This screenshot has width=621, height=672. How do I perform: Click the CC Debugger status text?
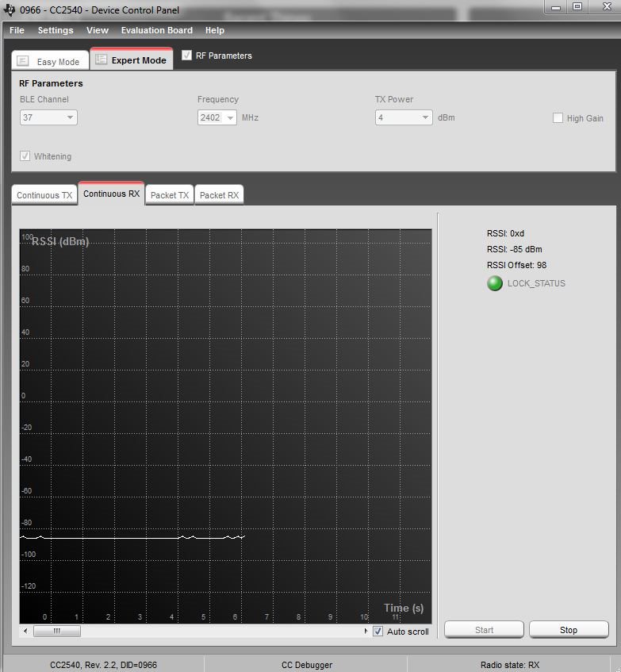coord(307,665)
